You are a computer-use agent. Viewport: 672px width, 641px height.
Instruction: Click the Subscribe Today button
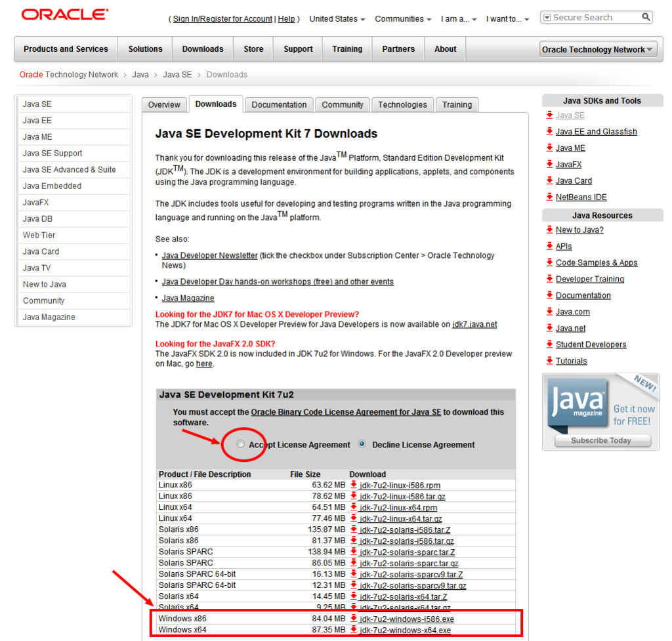click(602, 440)
